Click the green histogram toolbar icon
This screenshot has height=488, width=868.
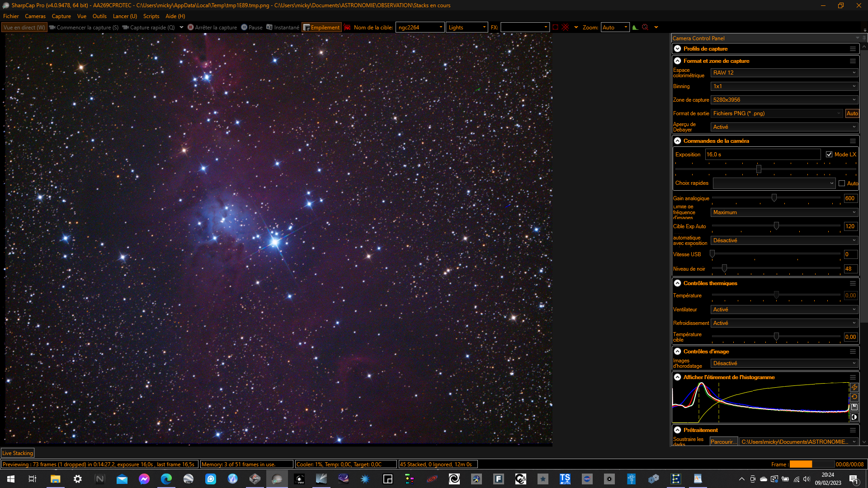[635, 28]
